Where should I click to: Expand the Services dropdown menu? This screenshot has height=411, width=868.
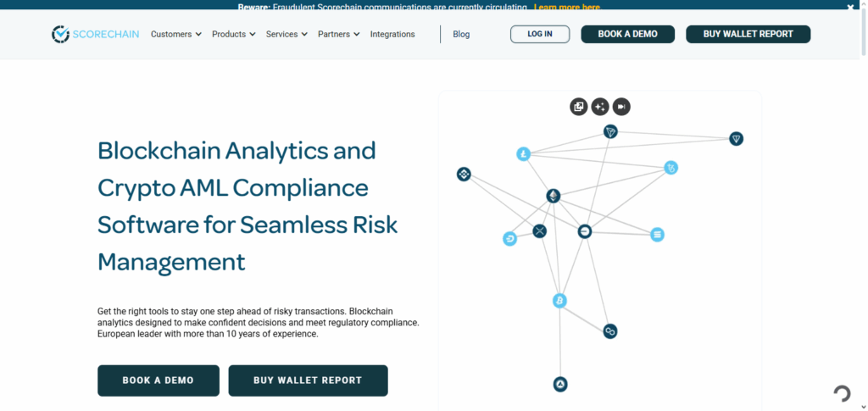[287, 35]
